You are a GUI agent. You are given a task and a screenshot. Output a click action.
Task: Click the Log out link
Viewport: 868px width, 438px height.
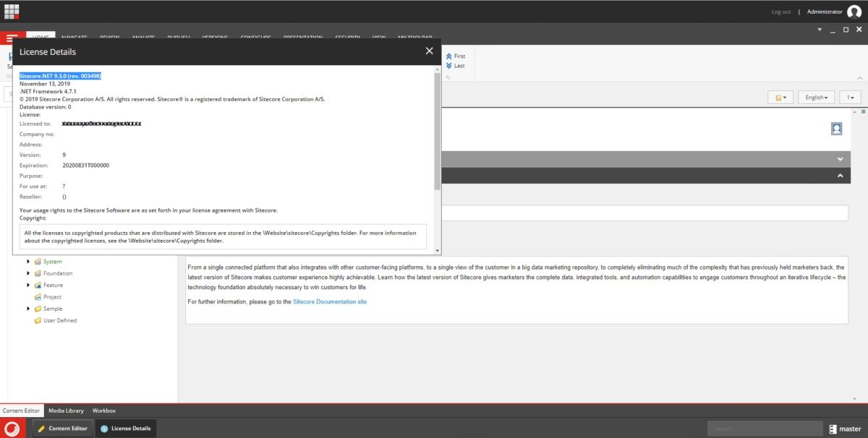(x=781, y=12)
